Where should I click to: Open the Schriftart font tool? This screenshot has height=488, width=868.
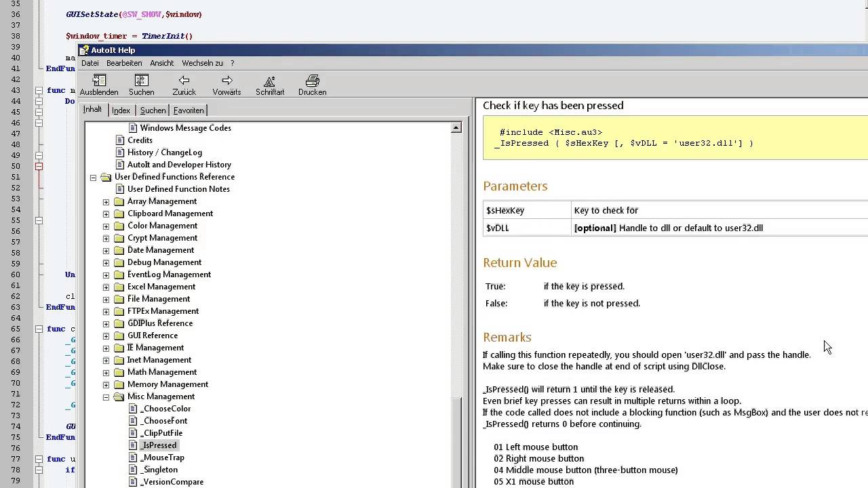pos(270,85)
